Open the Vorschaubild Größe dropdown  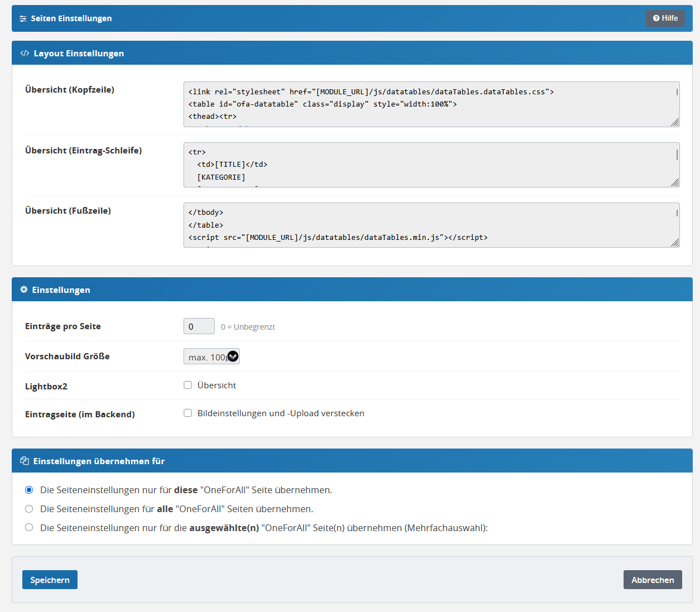click(211, 356)
